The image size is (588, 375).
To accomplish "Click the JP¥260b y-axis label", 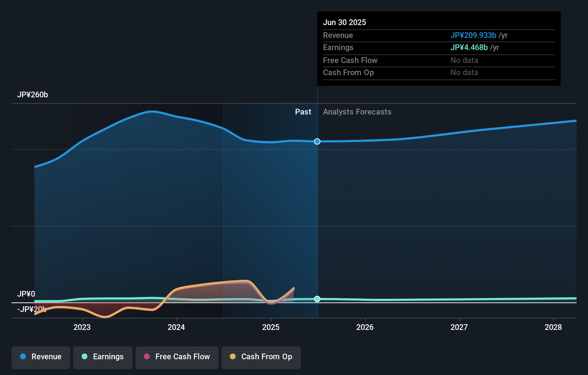I will 33,95.
